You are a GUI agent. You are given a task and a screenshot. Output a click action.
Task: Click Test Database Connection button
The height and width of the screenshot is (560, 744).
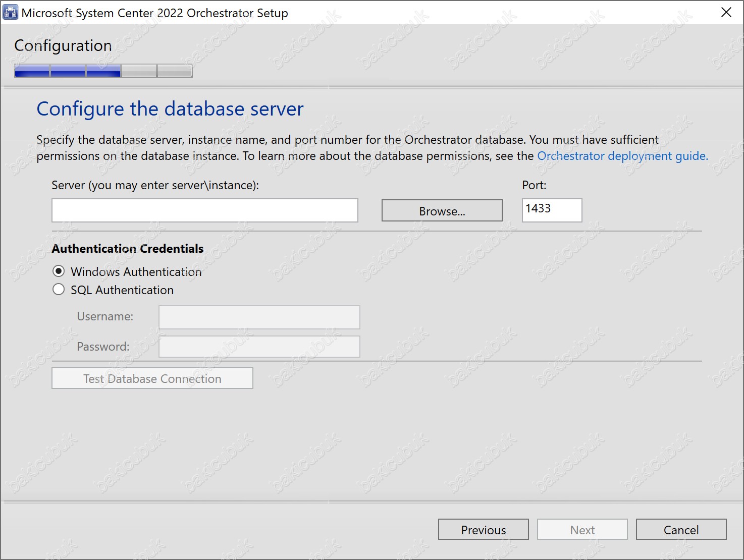(152, 378)
